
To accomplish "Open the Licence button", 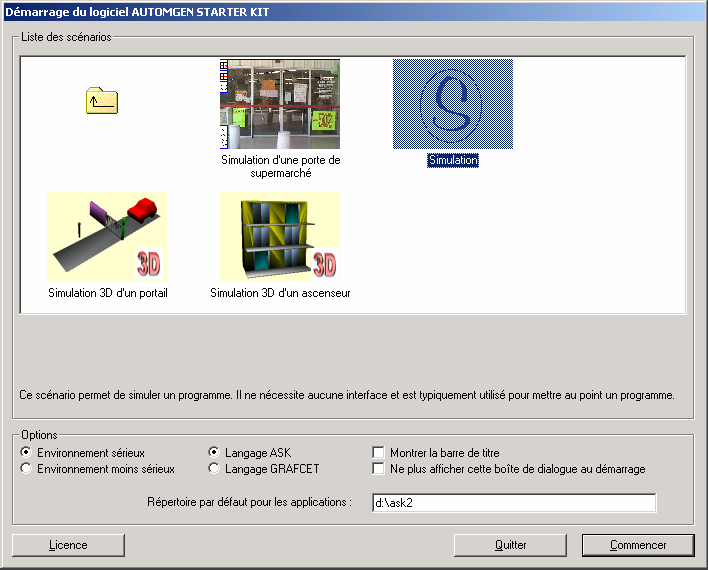I will (x=68, y=545).
